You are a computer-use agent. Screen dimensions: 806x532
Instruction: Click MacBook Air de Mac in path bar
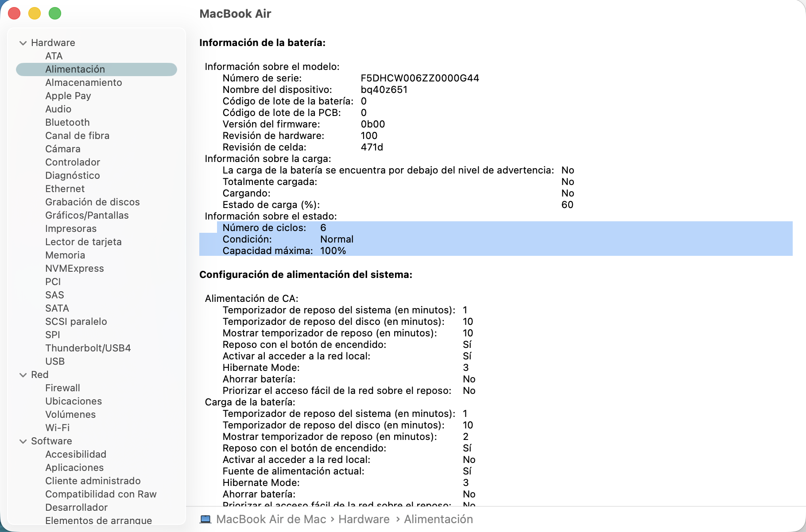[271, 519]
